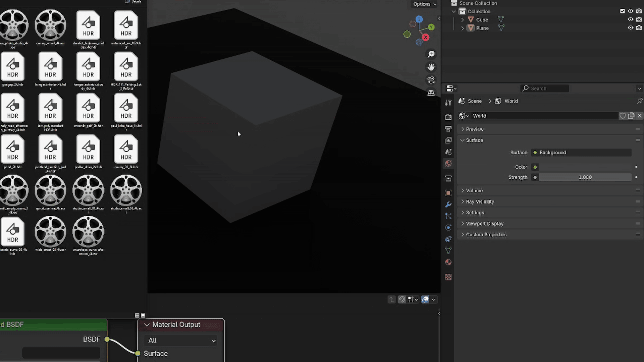The height and width of the screenshot is (362, 644).
Task: Toggle the Plane eye visibility icon
Action: click(x=631, y=28)
